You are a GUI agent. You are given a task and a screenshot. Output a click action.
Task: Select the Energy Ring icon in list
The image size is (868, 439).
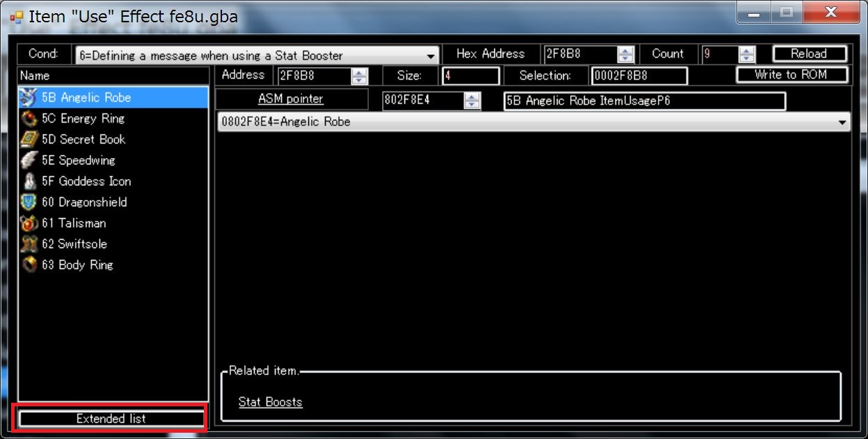29,119
